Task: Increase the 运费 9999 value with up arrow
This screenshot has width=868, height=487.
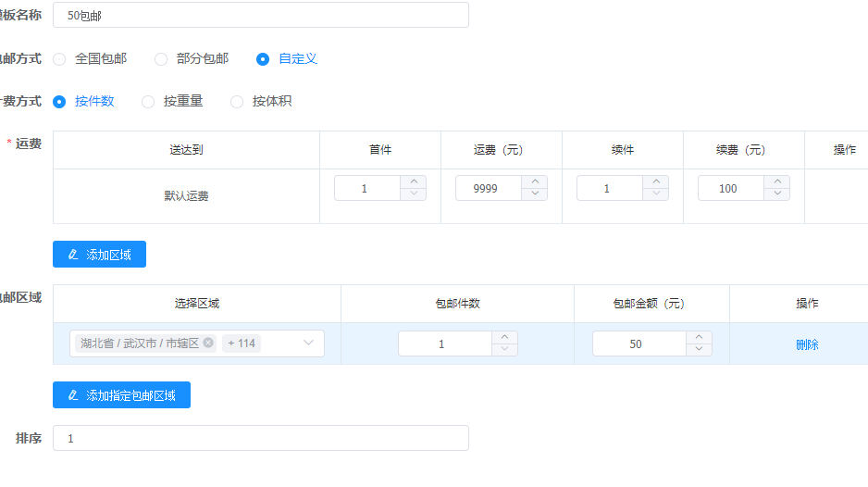Action: coord(535,181)
